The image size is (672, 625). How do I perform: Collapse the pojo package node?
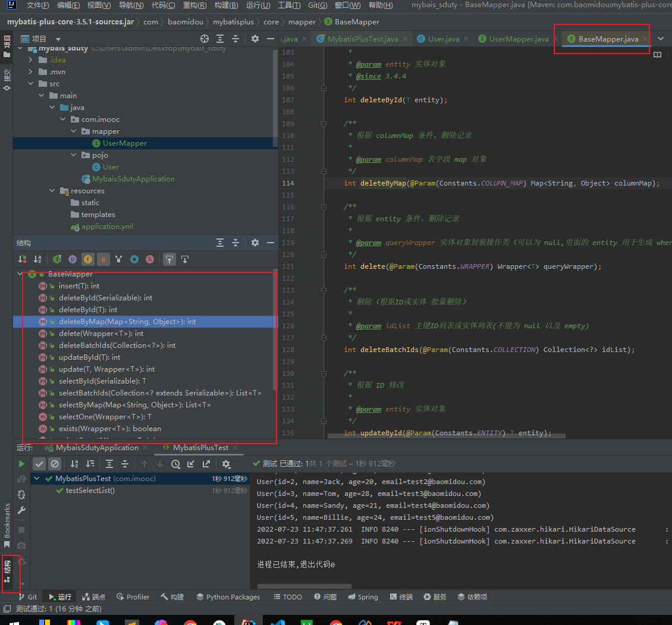pyautogui.click(x=73, y=155)
